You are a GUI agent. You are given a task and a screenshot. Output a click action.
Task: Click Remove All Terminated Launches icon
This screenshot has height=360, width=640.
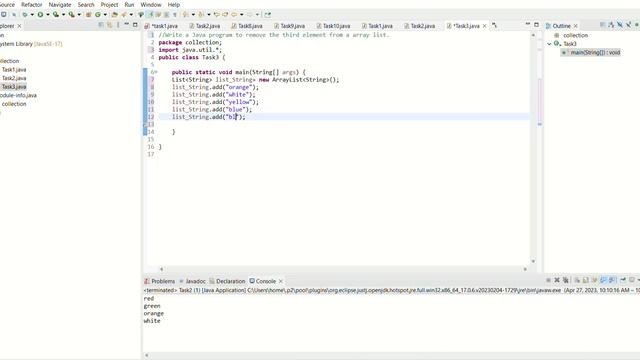pyautogui.click(x=565, y=280)
